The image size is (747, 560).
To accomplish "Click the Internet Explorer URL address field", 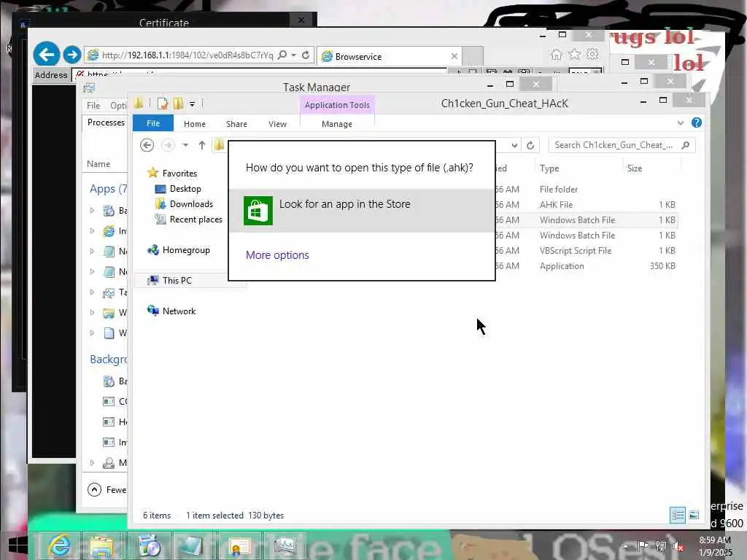I will [187, 55].
